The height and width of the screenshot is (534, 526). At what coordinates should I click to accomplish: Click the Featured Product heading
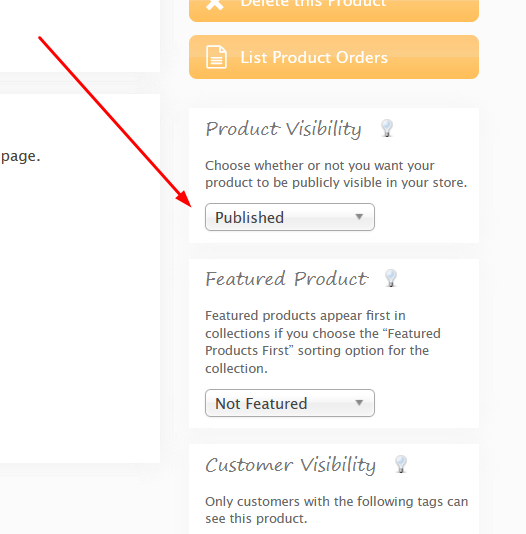(287, 279)
